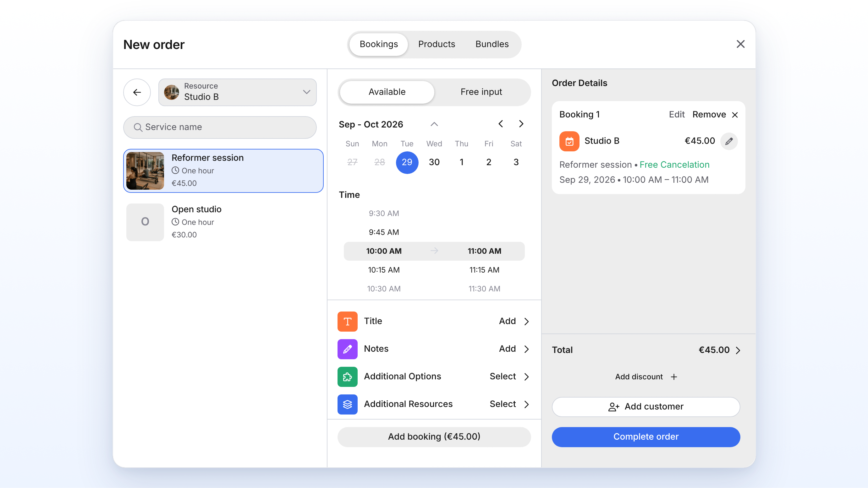Pick Saturday 3 in the calendar
The width and height of the screenshot is (868, 488).
[x=516, y=162]
